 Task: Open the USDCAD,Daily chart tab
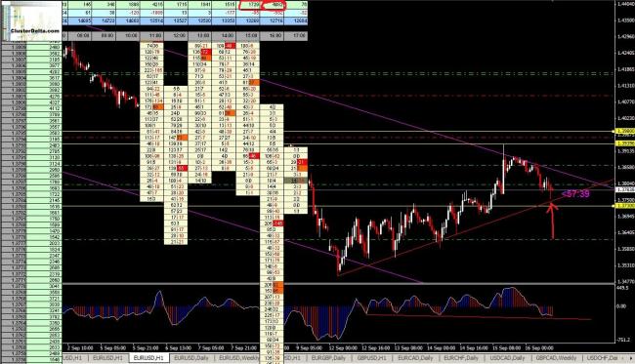(507, 358)
